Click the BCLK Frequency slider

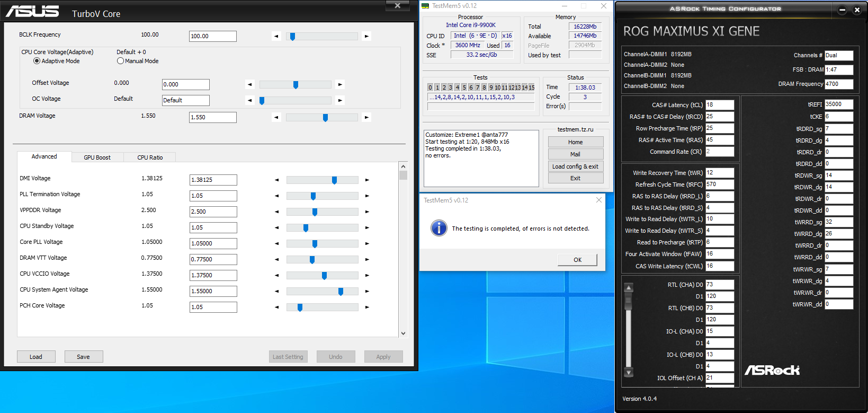322,36
